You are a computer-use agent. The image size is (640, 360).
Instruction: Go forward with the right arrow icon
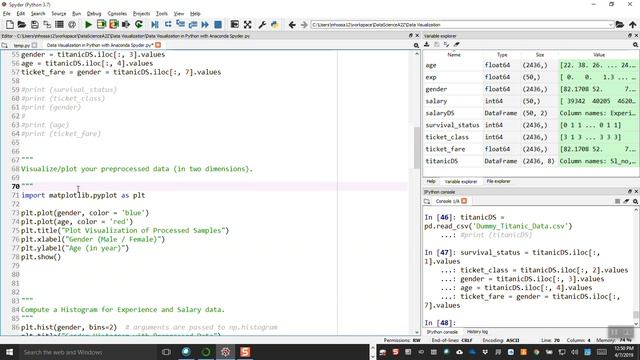tap(304, 25)
